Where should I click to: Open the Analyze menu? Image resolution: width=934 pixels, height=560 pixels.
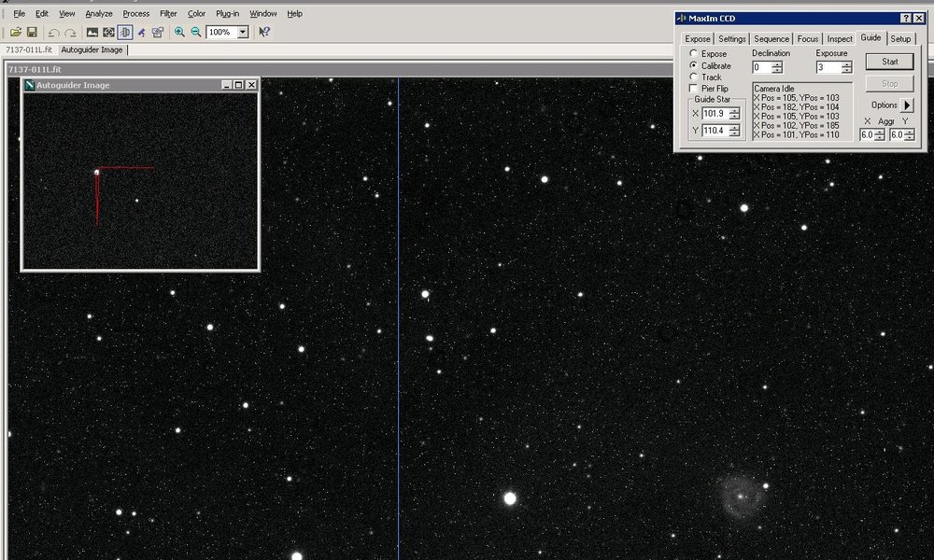point(99,14)
